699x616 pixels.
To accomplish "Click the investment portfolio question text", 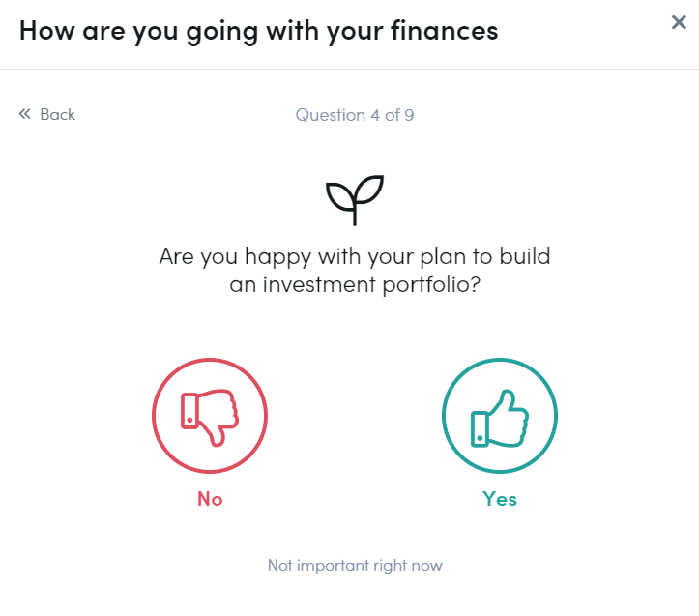I will 355,271.
